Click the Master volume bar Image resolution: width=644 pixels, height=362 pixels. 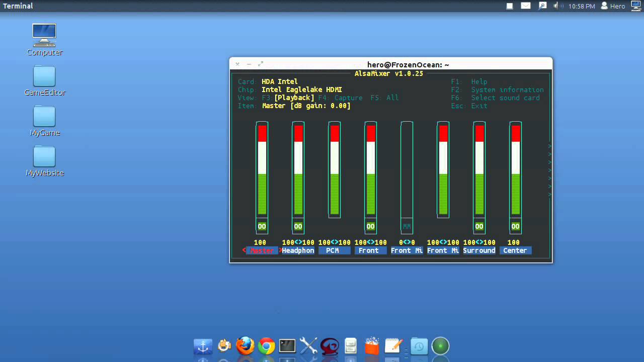point(262,170)
